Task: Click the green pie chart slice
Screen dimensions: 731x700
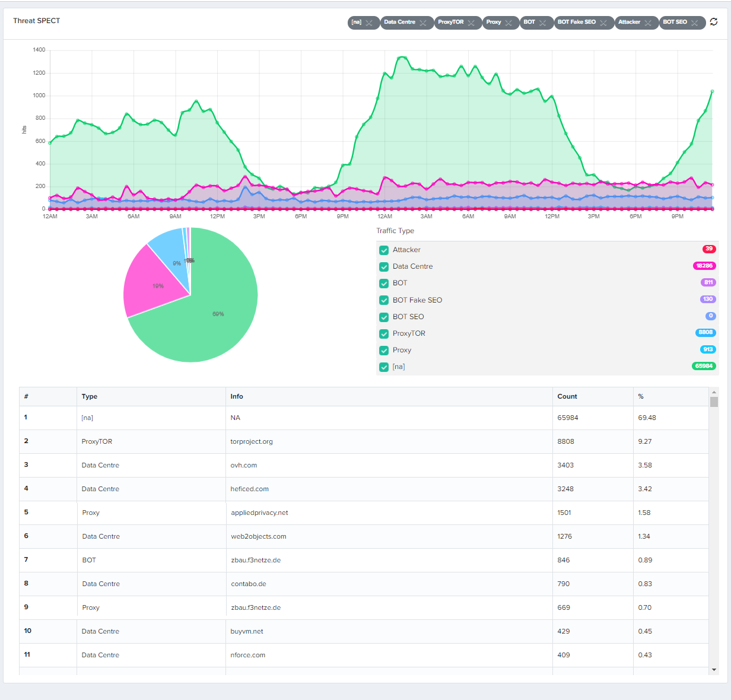Action: coord(208,320)
